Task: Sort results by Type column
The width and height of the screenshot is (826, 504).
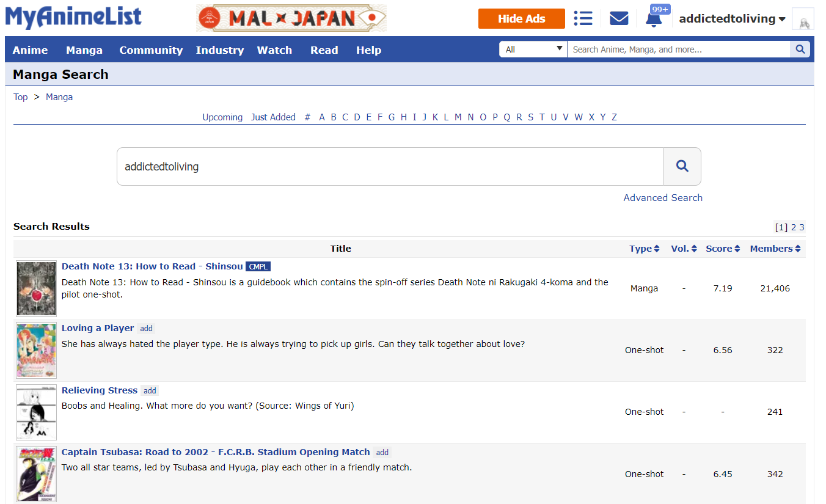Action: [x=644, y=249]
